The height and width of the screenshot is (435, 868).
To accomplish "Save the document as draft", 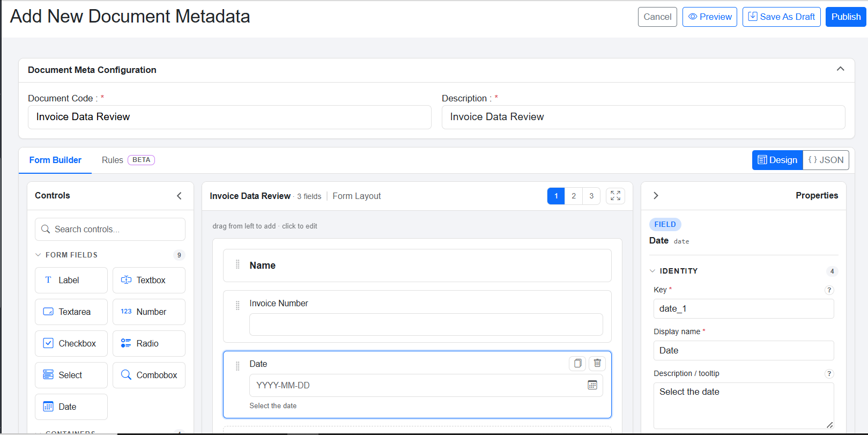I will (782, 17).
